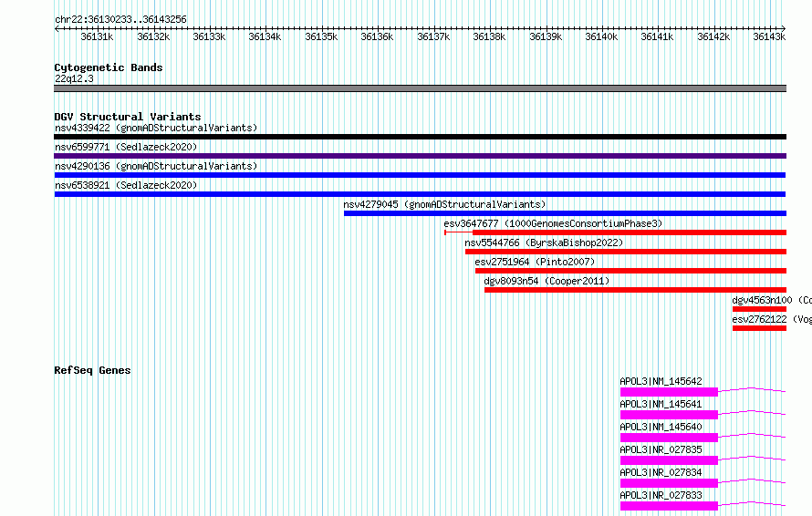Click the thin esv3647677 confidence-interval whisker
The height and width of the screenshot is (516, 812).
tap(459, 232)
